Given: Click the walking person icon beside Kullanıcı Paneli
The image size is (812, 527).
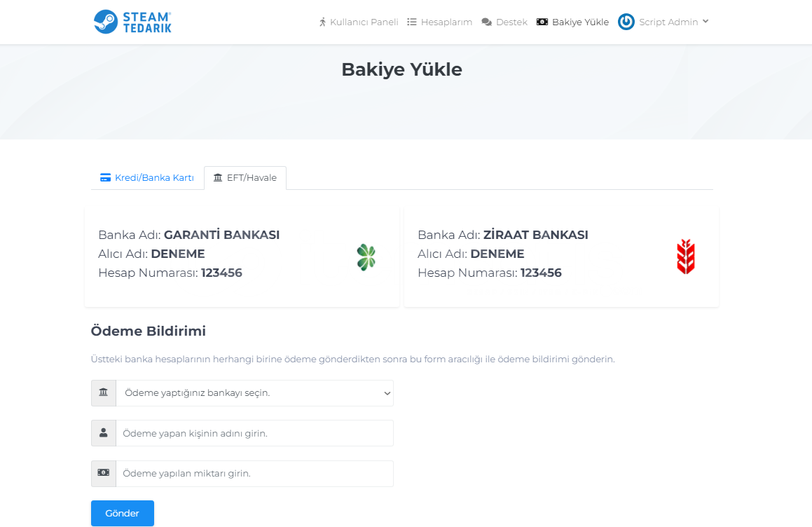Looking at the screenshot, I should (x=322, y=22).
